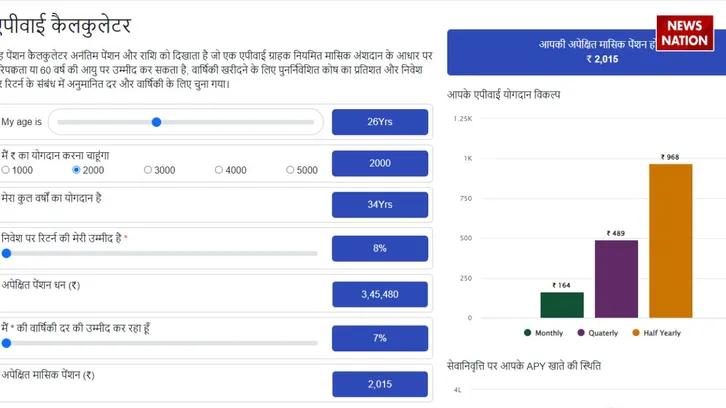
Task: Click the green ₹164 Monthly bar
Action: (x=561, y=305)
